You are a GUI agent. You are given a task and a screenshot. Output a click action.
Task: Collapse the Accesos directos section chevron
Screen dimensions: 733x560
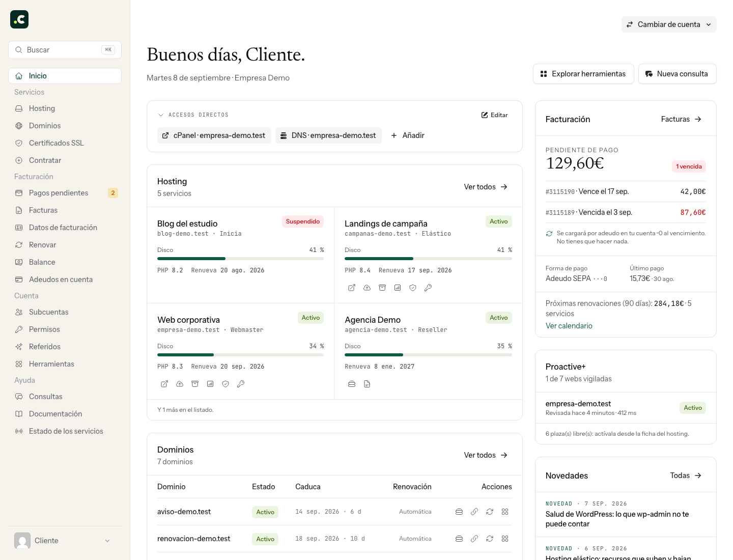click(x=161, y=115)
